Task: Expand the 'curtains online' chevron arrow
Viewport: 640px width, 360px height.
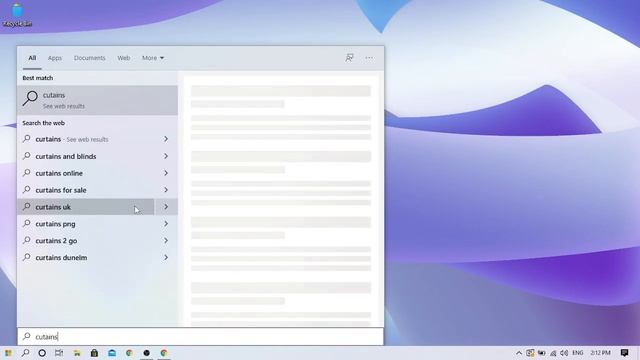Action: (166, 173)
